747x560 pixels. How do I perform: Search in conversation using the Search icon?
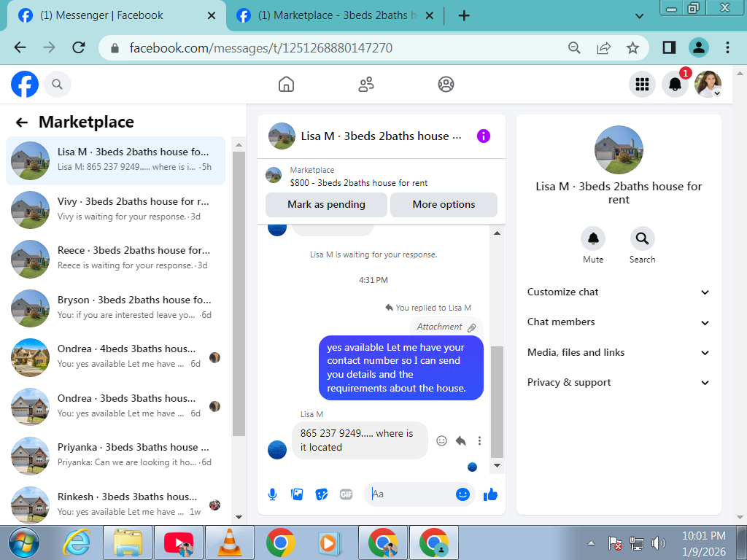(642, 238)
